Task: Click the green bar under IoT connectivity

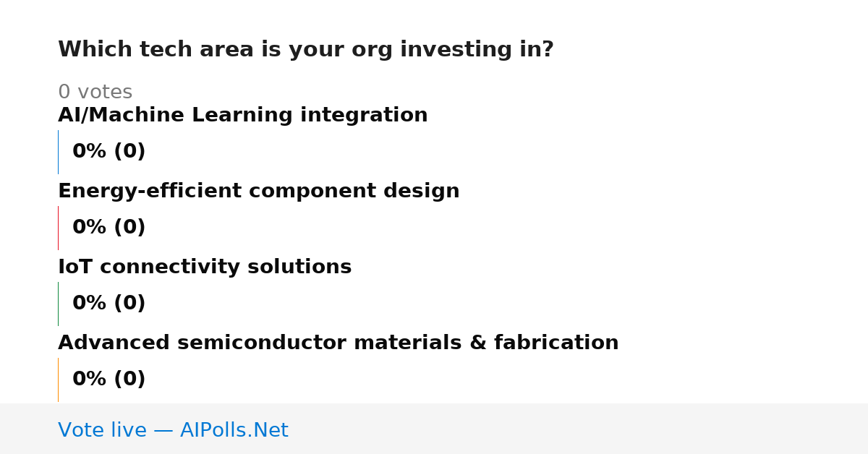Action: (x=58, y=304)
